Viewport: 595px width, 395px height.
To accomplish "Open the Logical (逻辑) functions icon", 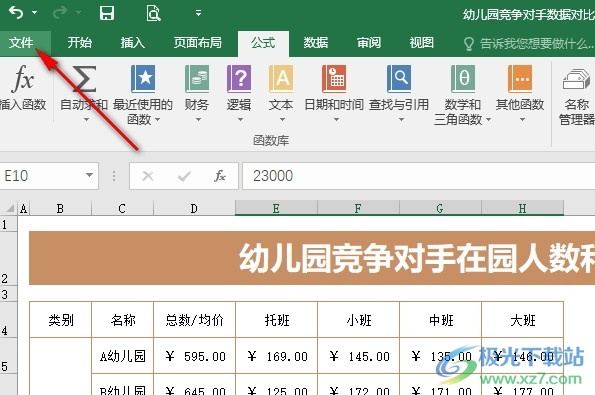I will 239,79.
